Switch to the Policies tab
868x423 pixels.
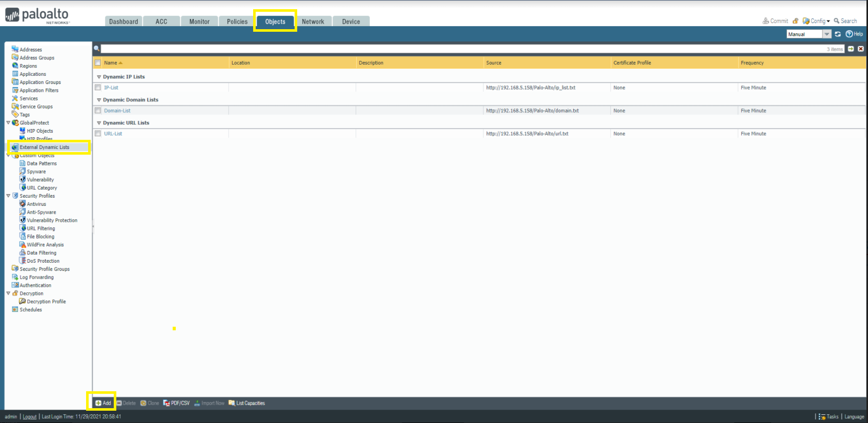(x=237, y=22)
